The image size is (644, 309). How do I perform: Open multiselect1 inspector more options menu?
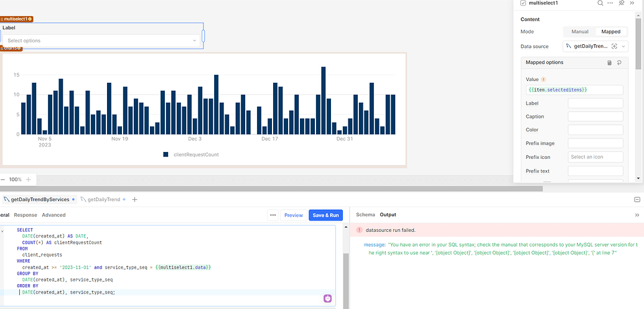point(610,3)
